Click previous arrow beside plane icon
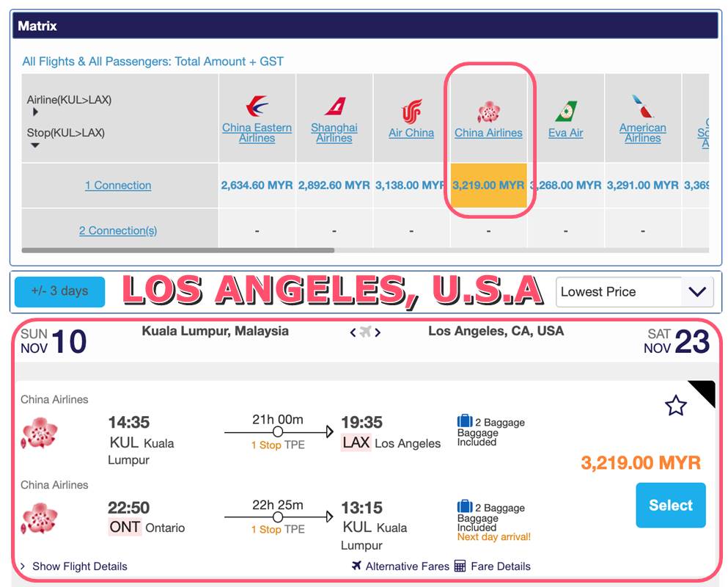This screenshot has width=728, height=587. 353,332
